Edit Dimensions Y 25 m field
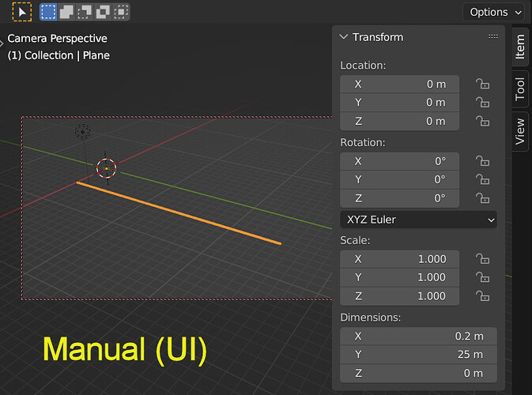This screenshot has width=532, height=395. point(418,354)
